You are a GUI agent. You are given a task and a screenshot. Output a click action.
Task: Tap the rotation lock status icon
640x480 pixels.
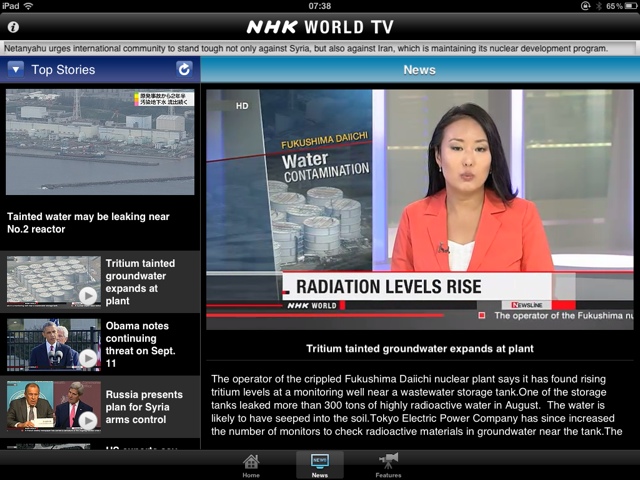585,6
